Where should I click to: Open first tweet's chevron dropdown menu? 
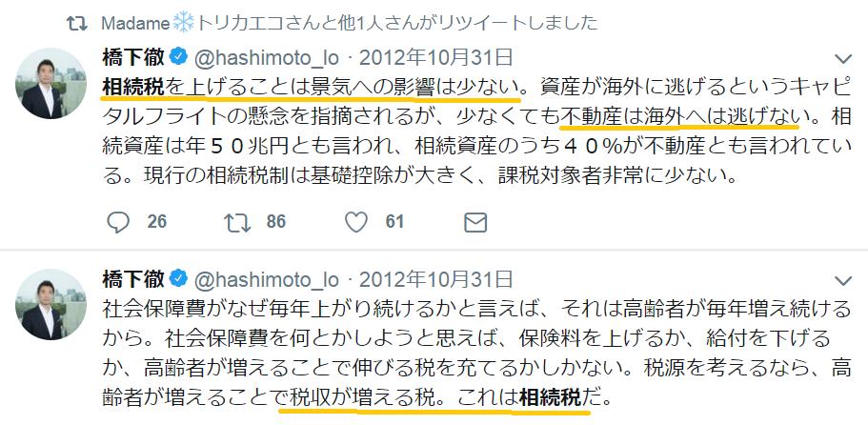pyautogui.click(x=843, y=59)
